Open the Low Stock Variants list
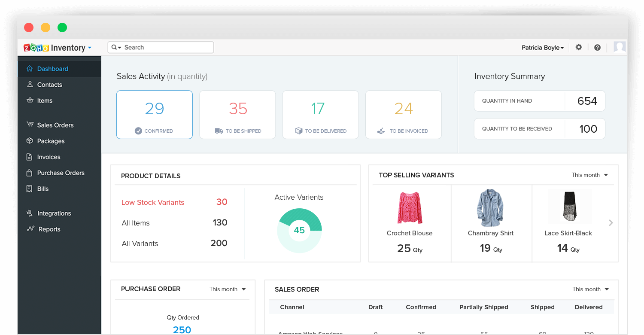 (153, 202)
